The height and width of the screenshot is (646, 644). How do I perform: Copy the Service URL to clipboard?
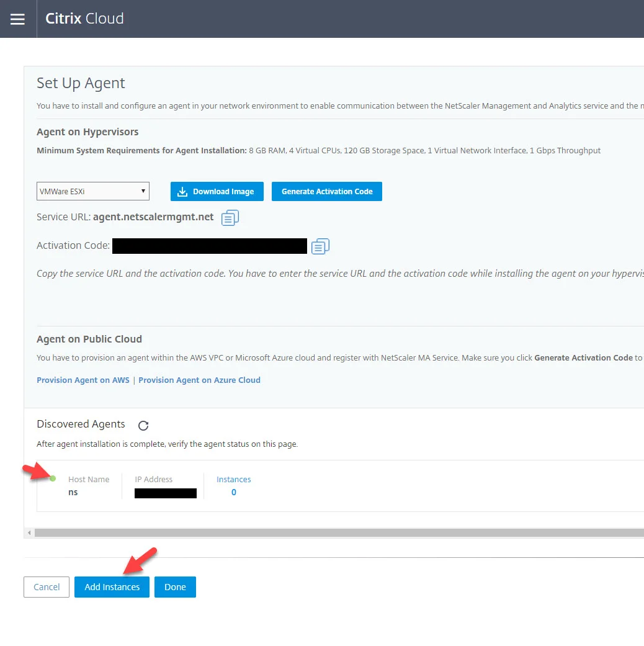click(230, 218)
